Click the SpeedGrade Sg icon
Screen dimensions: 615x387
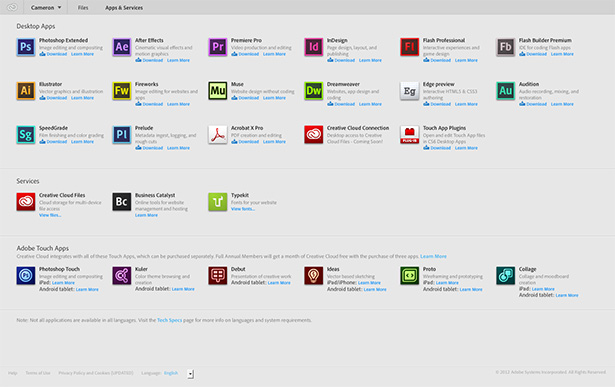pos(26,135)
